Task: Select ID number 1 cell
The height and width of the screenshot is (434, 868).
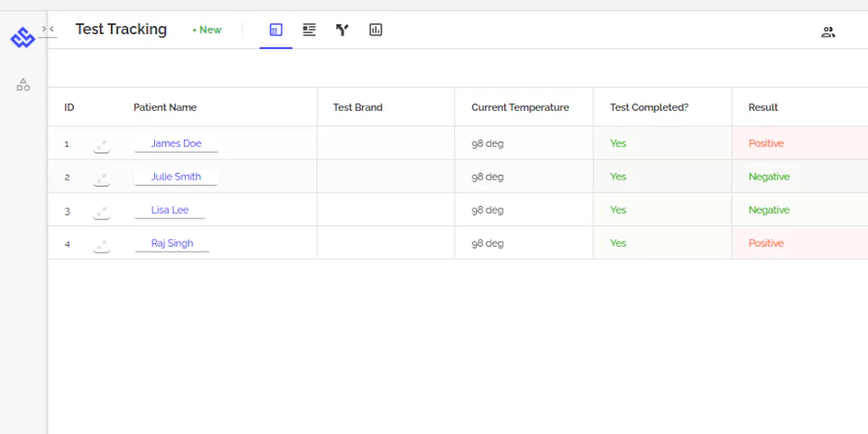Action: click(67, 144)
